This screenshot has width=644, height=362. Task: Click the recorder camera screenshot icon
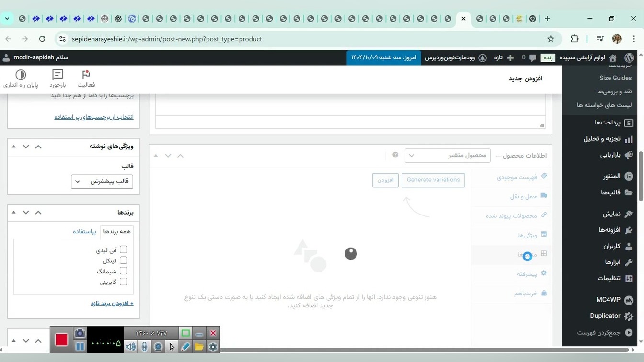[80, 333]
